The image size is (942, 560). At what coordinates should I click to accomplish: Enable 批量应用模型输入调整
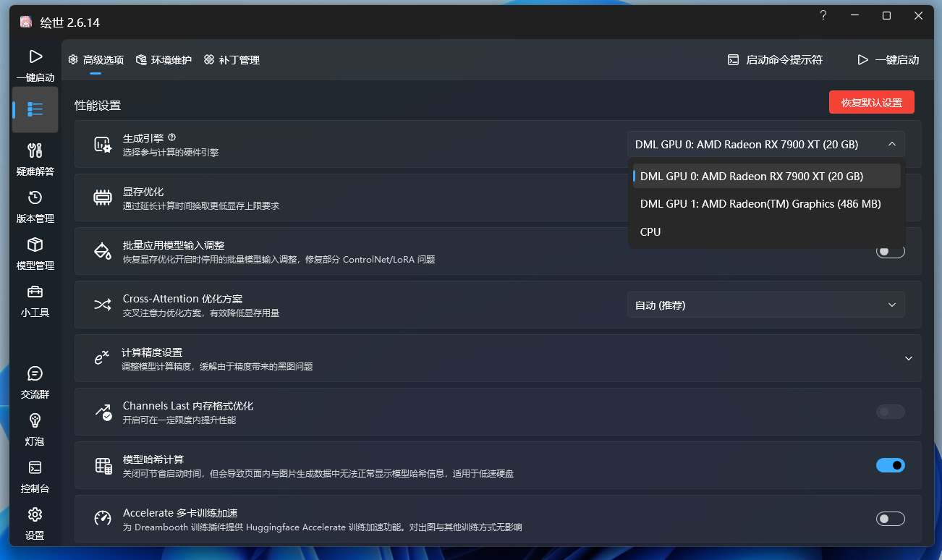point(890,251)
